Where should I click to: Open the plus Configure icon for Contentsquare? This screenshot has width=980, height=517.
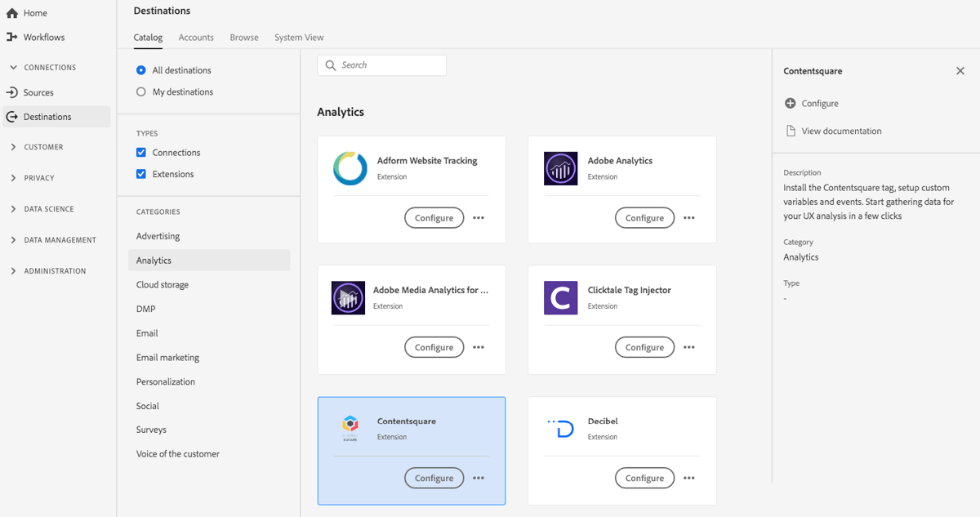[789, 103]
